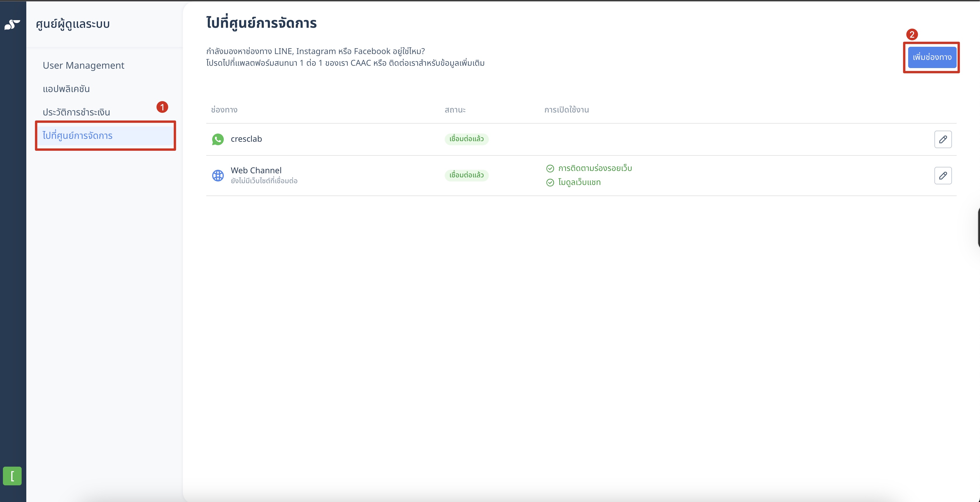980x502 pixels.
Task: Click ยังไม่มีเว็บไซต์ที่เชื่อมต่อ subtitle text
Action: [x=264, y=181]
